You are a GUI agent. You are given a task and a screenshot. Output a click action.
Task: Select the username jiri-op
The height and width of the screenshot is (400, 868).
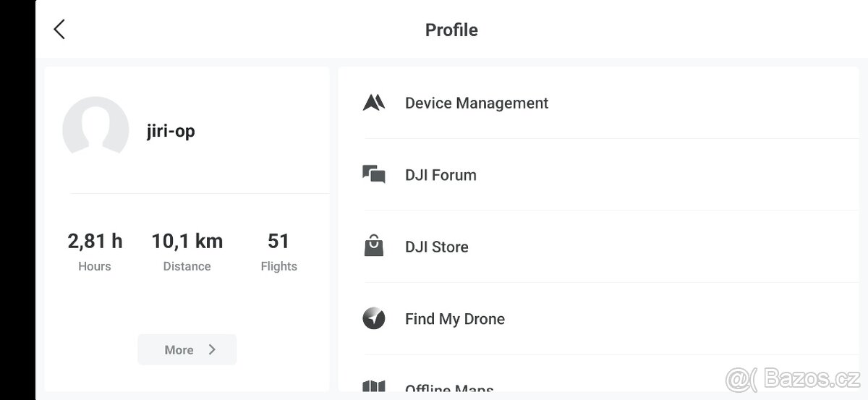[171, 131]
